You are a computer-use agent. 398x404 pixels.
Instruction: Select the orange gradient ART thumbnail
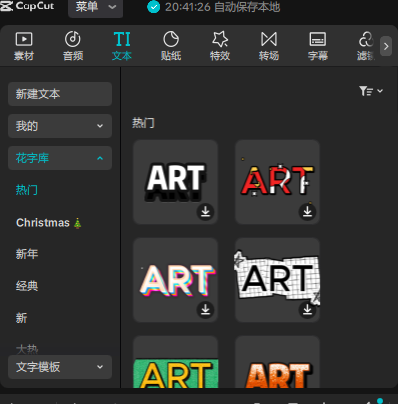pyautogui.click(x=278, y=362)
